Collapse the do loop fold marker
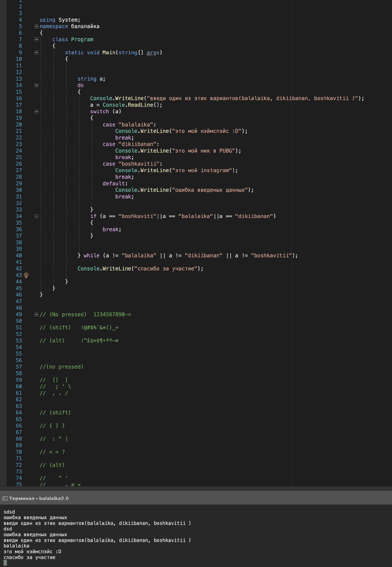 pyautogui.click(x=36, y=85)
